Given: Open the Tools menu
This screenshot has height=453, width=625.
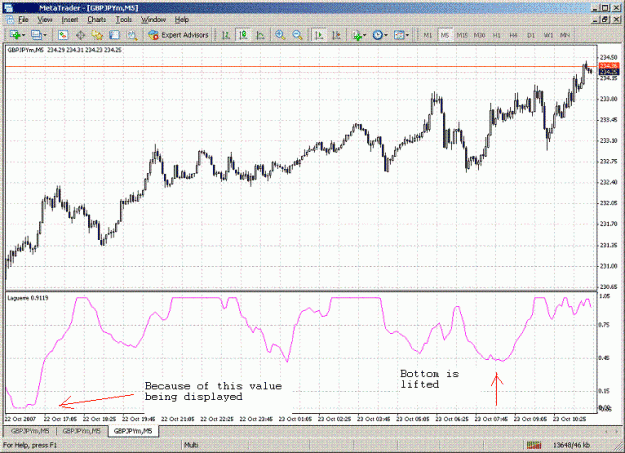Looking at the screenshot, I should [x=124, y=20].
